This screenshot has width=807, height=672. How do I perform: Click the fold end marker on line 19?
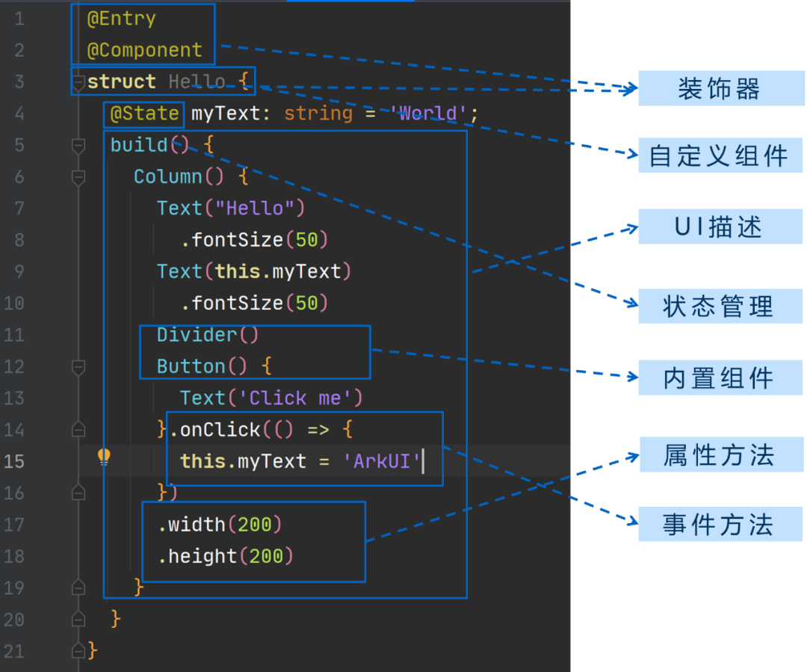[x=78, y=587]
